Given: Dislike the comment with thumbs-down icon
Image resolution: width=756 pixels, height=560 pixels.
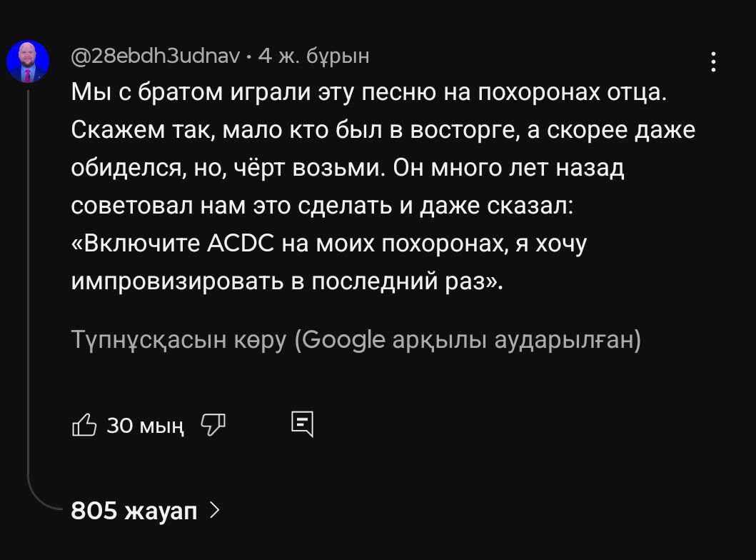Looking at the screenshot, I should point(213,426).
